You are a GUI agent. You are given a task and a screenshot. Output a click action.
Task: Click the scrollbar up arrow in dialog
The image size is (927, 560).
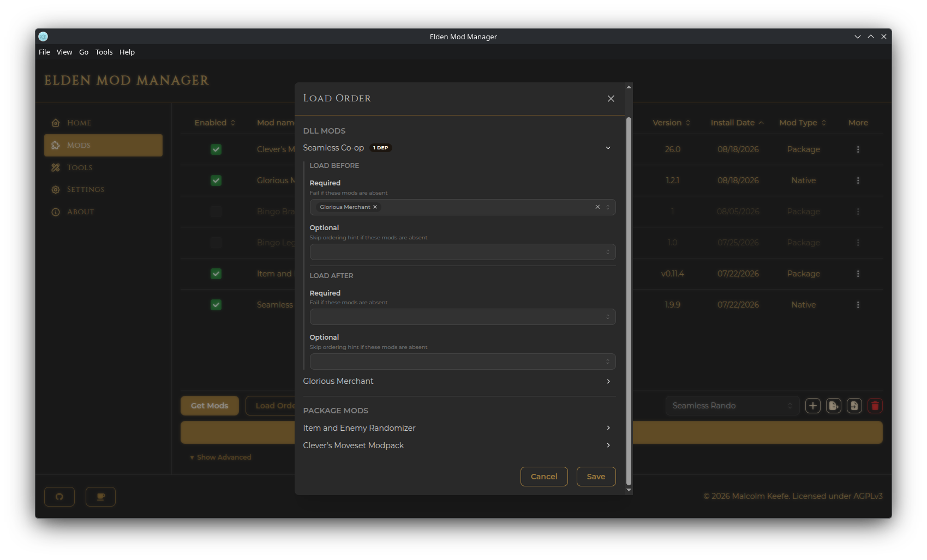pos(629,87)
